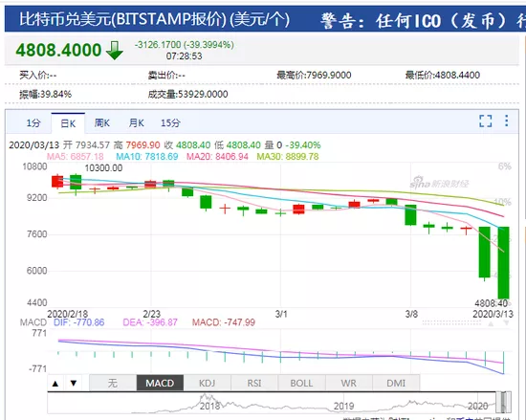Click the MA20: 8406.94 legend
526x420 pixels.
click(217, 157)
